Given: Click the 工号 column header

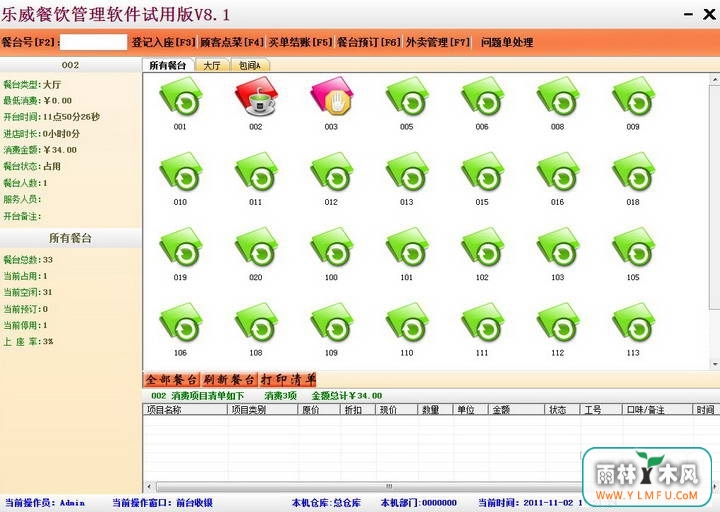Looking at the screenshot, I should [x=602, y=410].
